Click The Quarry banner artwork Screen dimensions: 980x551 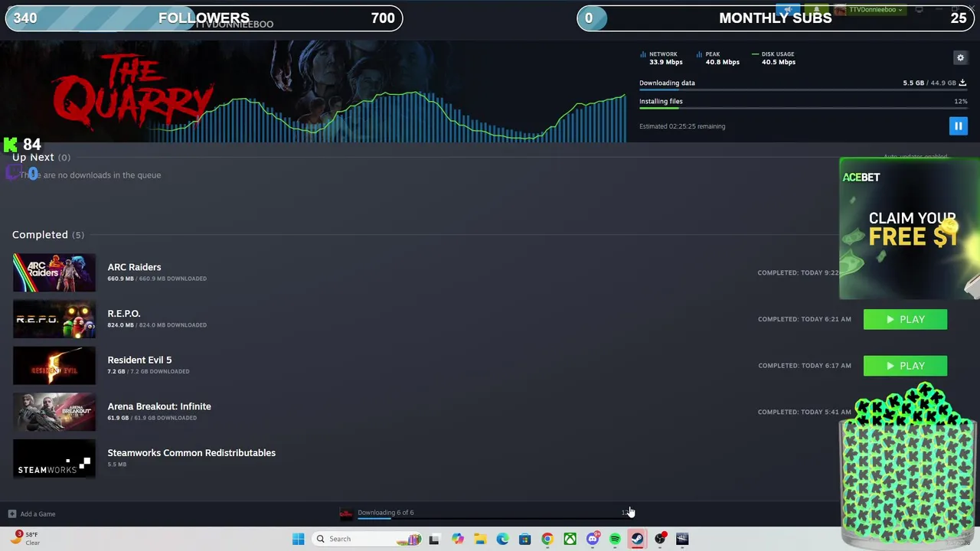tap(314, 91)
